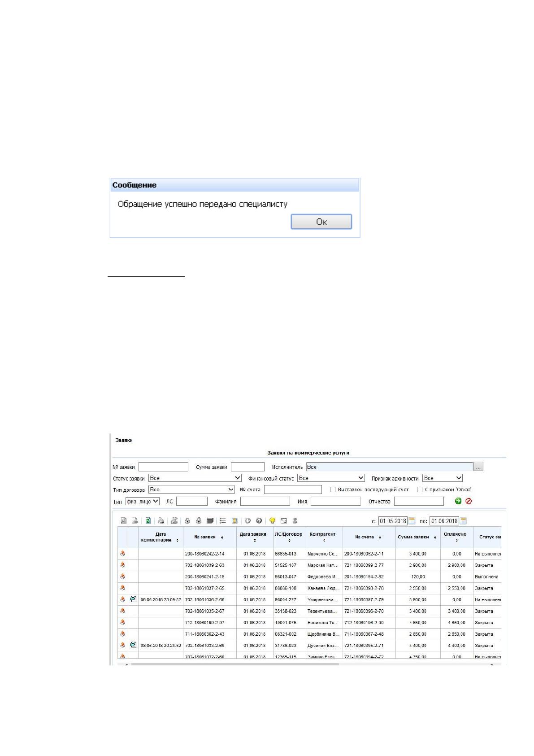This screenshot has width=534, height=756.
Task: Open the 'Тип договора' dropdown
Action: click(x=192, y=489)
